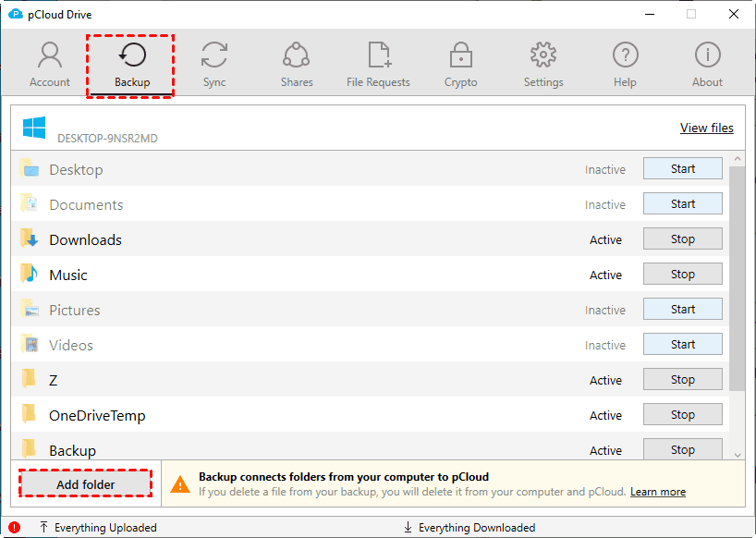This screenshot has height=538, width=756.
Task: Select the Downloads folder name
Action: [x=85, y=240]
